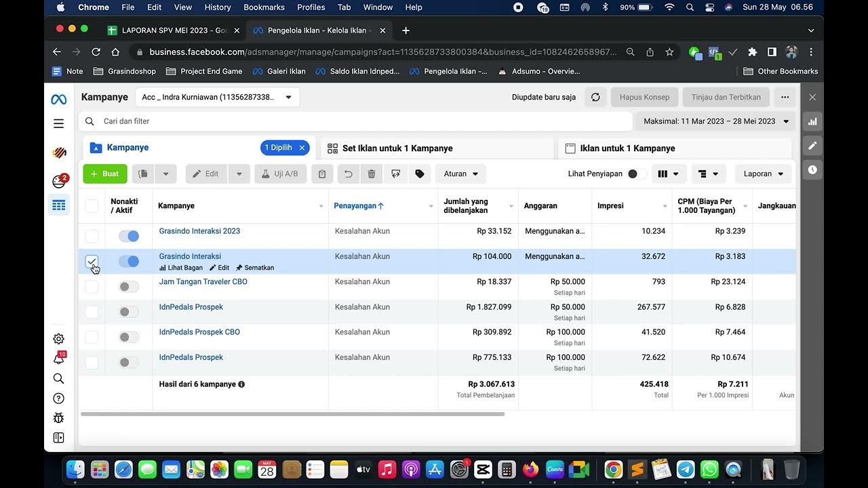Viewport: 868px width, 488px height.
Task: Open the settings gear in the sidebar
Action: tap(59, 339)
